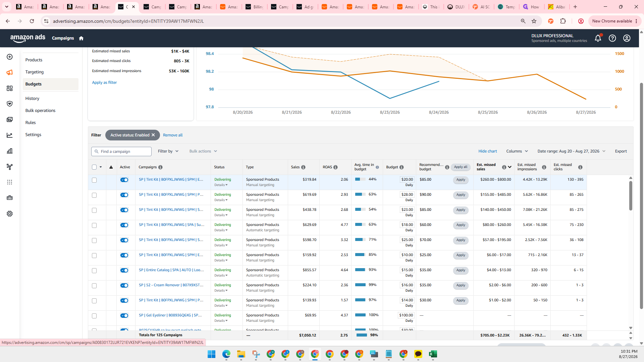The height and width of the screenshot is (362, 644).
Task: Open the gear settings icon in left rail
Action: [x=10, y=214]
